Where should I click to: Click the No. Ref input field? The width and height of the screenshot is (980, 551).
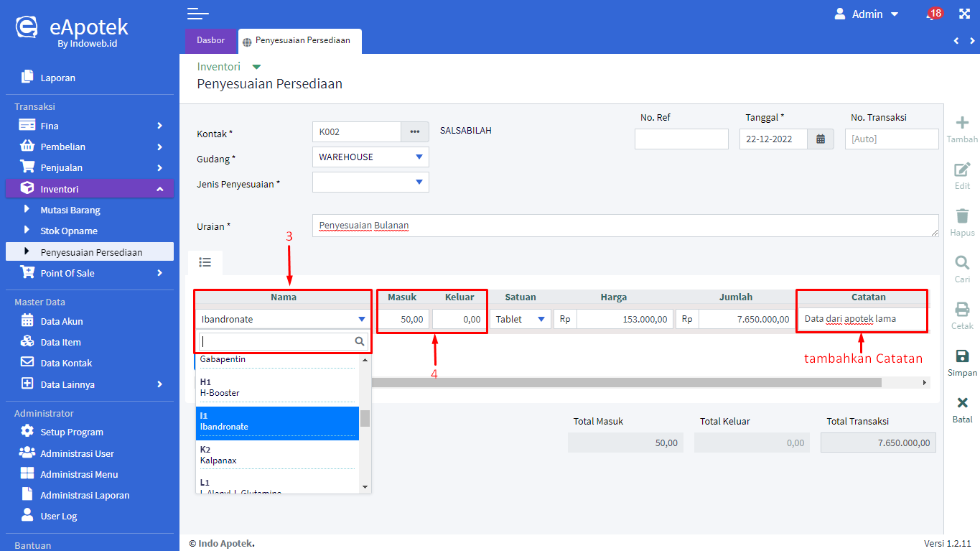pyautogui.click(x=681, y=139)
